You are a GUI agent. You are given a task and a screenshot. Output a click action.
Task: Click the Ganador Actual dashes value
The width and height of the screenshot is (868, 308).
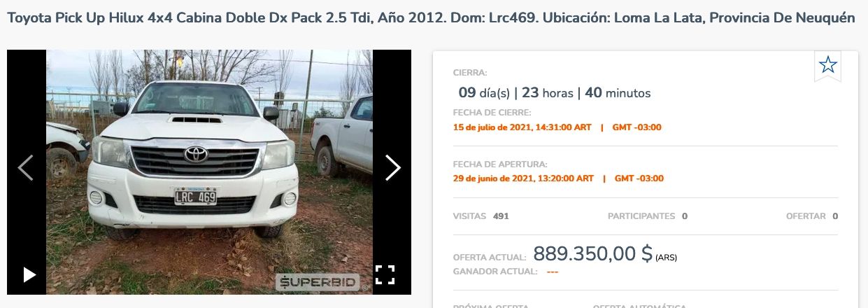(553, 272)
